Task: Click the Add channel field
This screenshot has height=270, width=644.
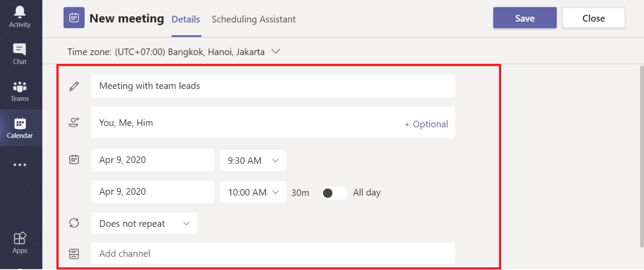Action: [273, 253]
